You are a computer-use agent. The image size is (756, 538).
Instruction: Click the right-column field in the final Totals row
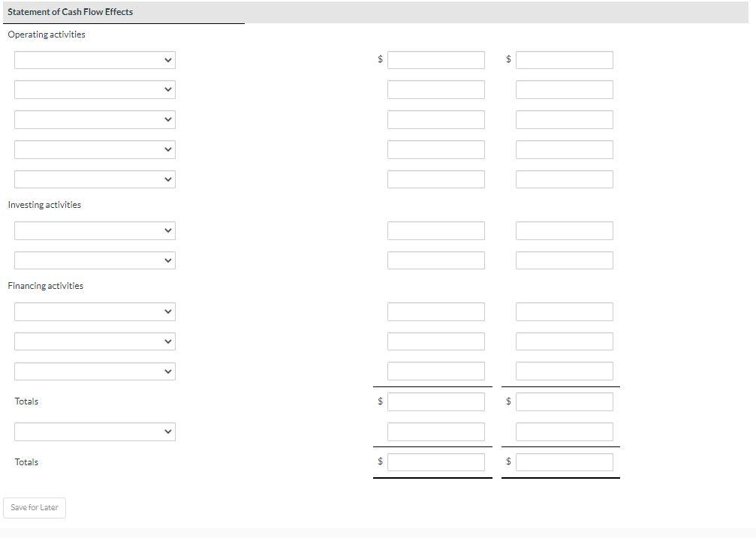coord(564,461)
